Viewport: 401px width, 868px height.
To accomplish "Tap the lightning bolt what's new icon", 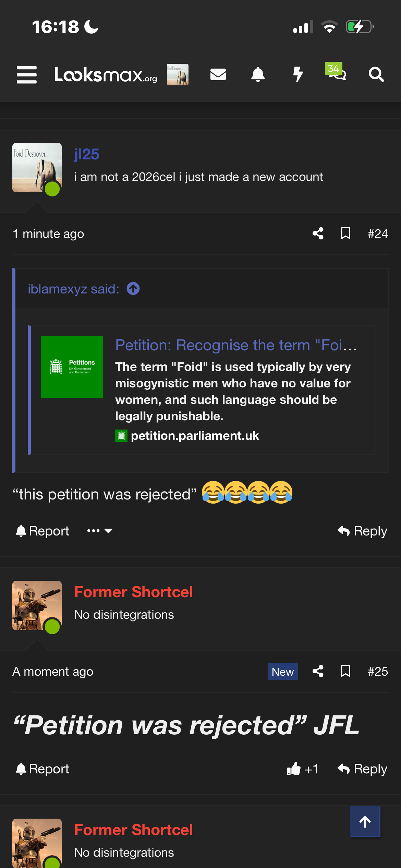I will pyautogui.click(x=298, y=74).
